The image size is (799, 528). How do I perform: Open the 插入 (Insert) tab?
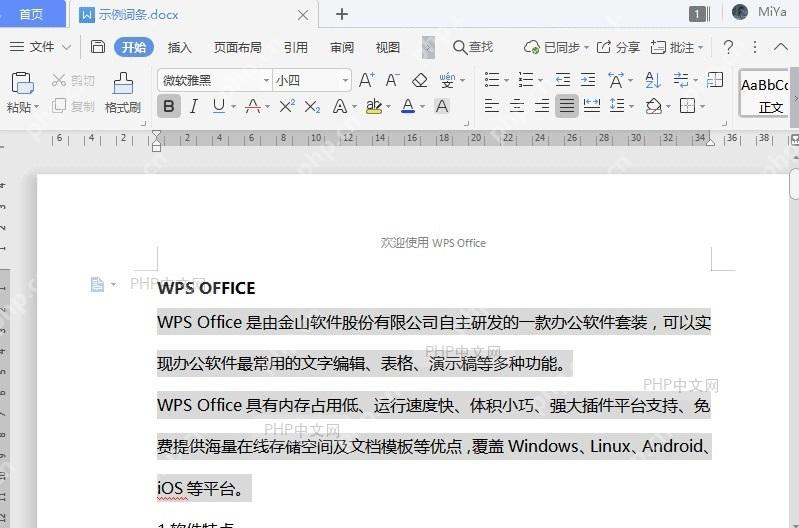179,47
